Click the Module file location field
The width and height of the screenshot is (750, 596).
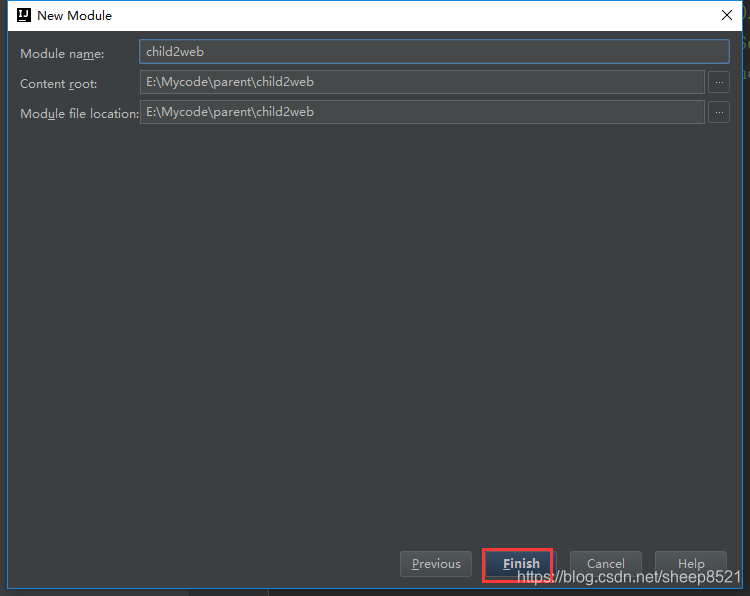click(422, 112)
